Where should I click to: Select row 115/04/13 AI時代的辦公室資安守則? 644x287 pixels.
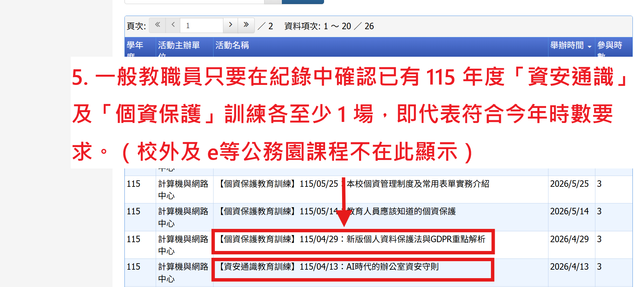[378, 273]
